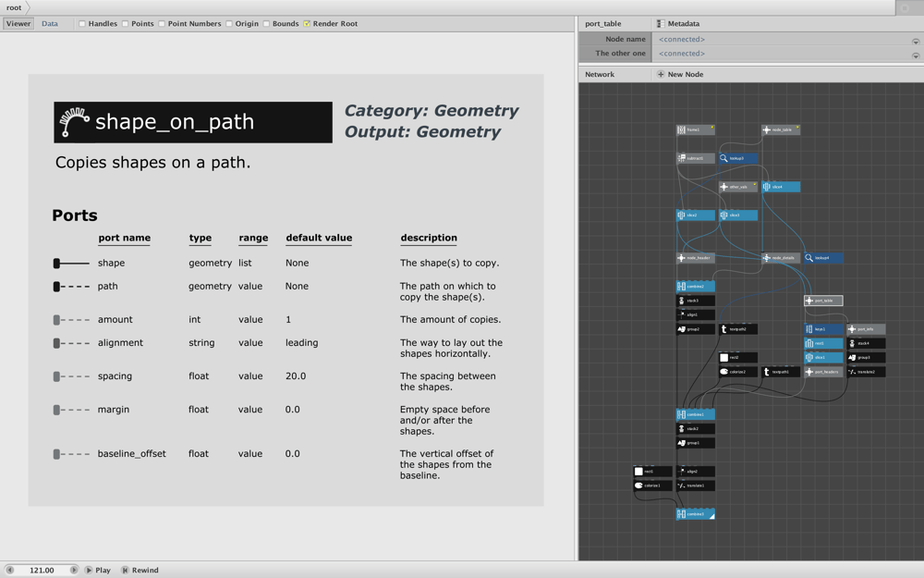The width and height of the screenshot is (924, 578).
Task: Add a node with New Node
Action: 680,74
